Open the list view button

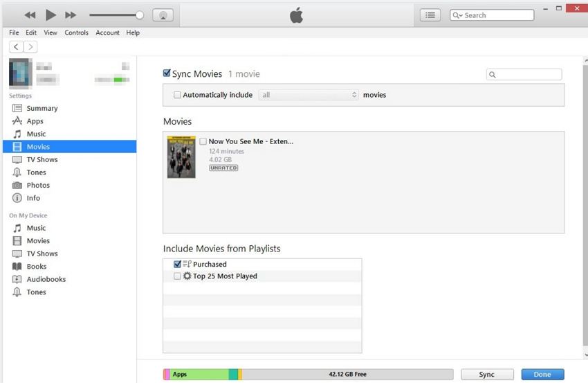(430, 15)
